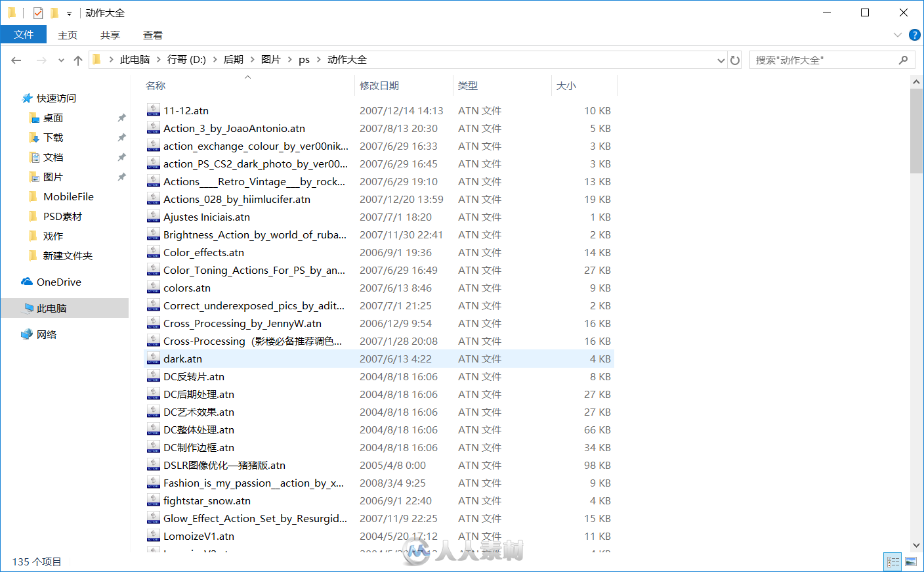Refresh the 动作大全 folder view
The width and height of the screenshot is (924, 572).
tap(735, 60)
